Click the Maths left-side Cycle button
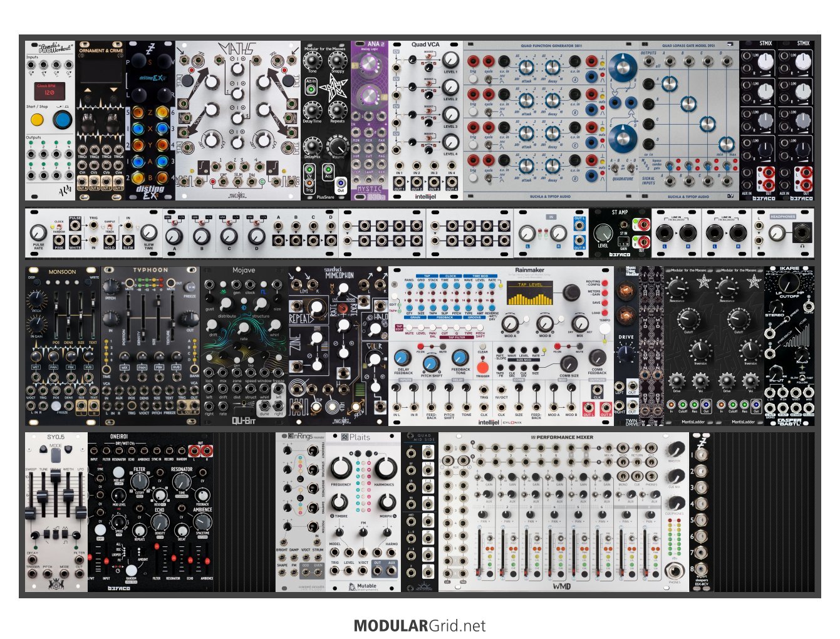This screenshot has width=840, height=639. point(186,80)
